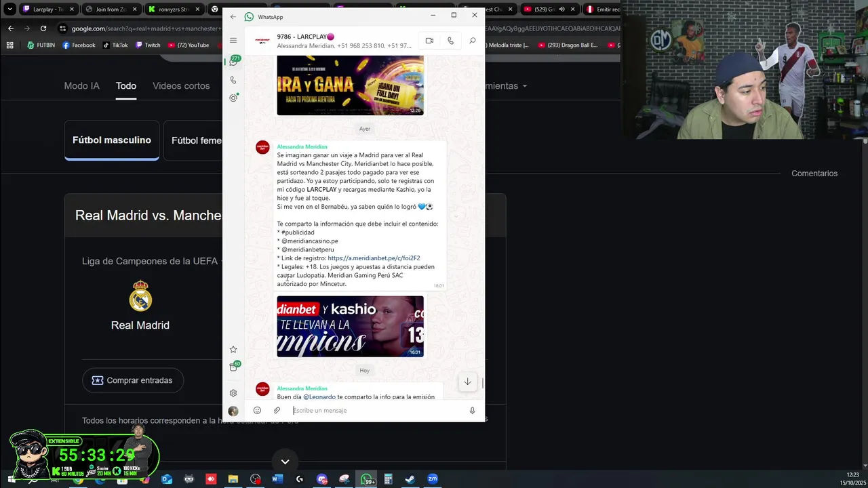Open Archived chats icon in WhatsApp sidebar
Viewport: 868px width, 488px height.
[233, 367]
